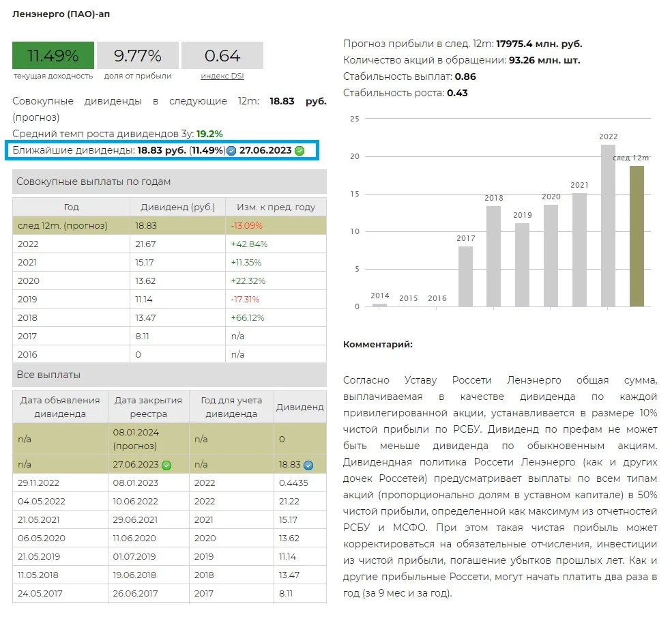Click the Ленэнерго (ПАО)-ап title
Viewport: 672px width, 617px height.
click(61, 14)
